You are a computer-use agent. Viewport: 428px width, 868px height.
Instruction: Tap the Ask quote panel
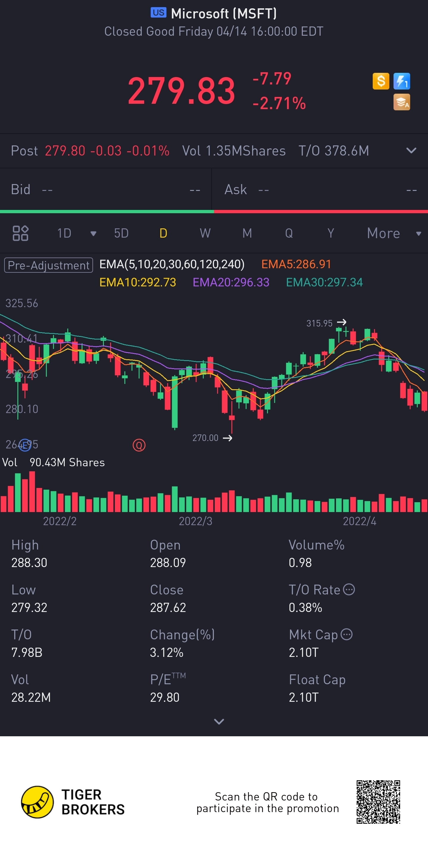click(320, 189)
